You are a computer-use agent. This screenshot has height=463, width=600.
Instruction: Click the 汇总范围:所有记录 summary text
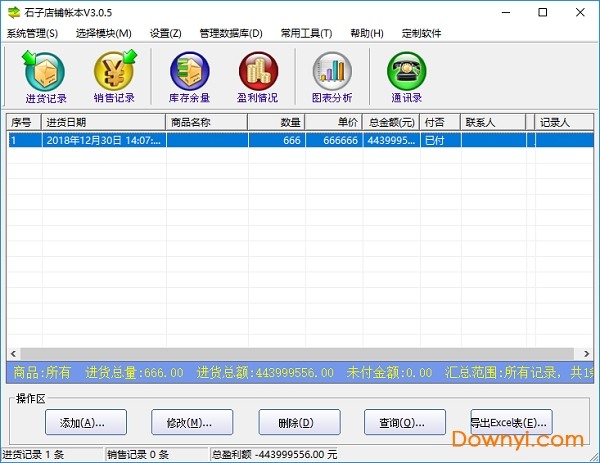pyautogui.click(x=501, y=372)
